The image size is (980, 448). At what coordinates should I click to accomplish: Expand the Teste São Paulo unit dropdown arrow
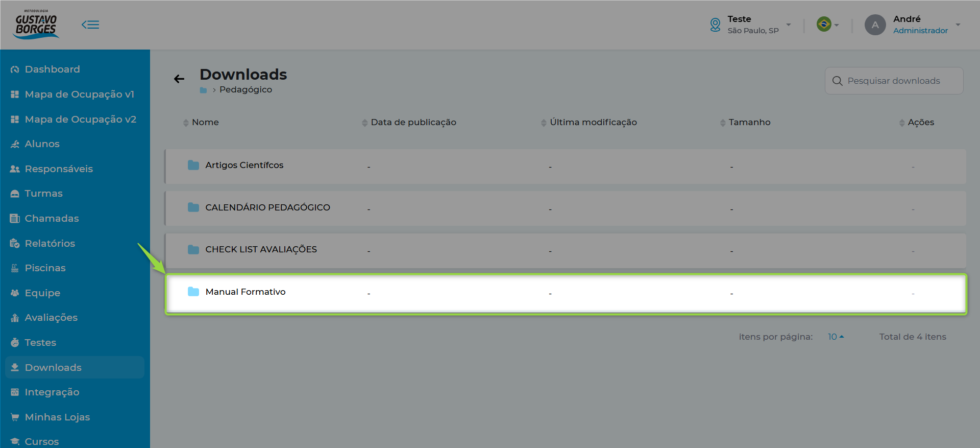789,25
